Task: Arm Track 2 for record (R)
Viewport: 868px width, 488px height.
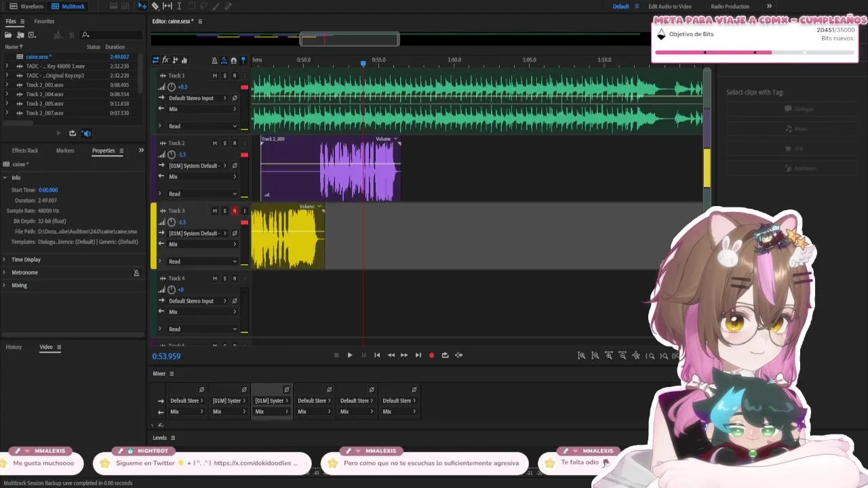Action: (x=235, y=144)
